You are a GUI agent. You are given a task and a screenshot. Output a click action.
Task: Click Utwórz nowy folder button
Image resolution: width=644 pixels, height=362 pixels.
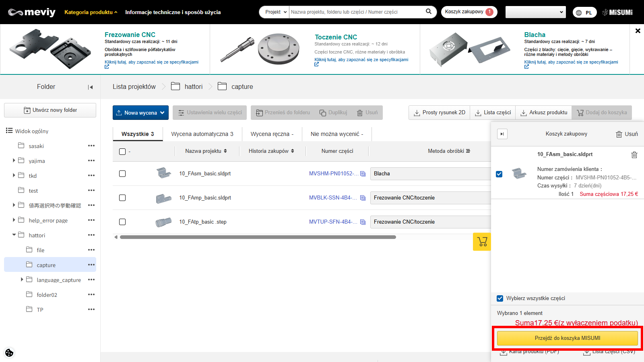point(50,110)
